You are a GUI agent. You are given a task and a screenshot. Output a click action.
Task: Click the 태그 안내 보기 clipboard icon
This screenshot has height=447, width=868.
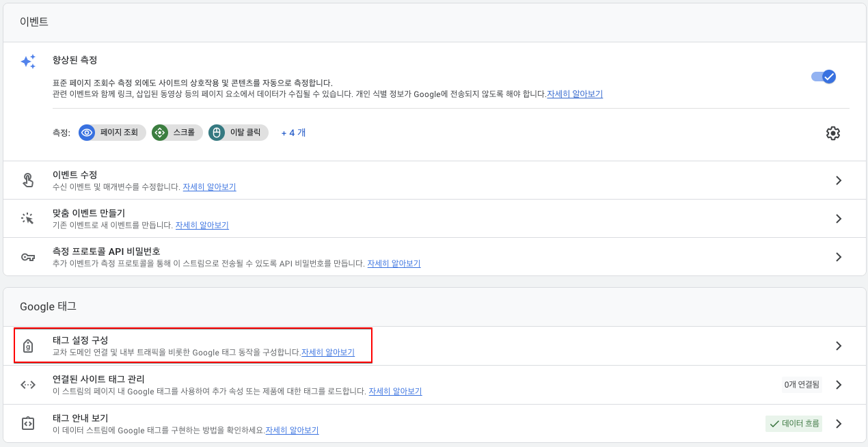click(28, 424)
